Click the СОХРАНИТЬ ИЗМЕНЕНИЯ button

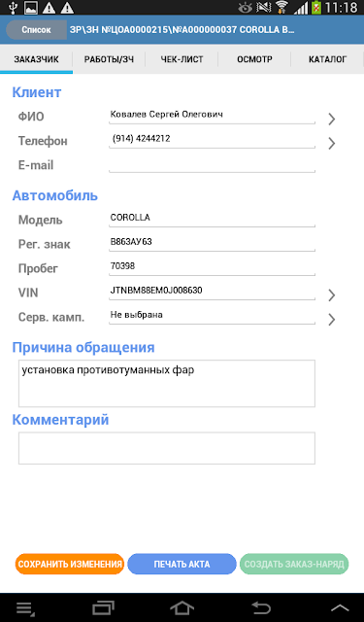tap(70, 564)
